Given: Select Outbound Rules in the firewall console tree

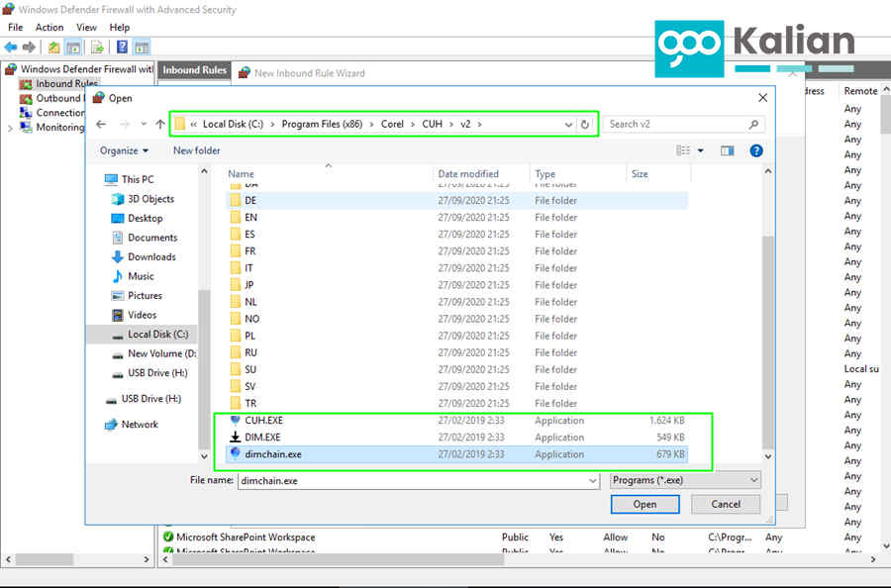Looking at the screenshot, I should coord(60,98).
